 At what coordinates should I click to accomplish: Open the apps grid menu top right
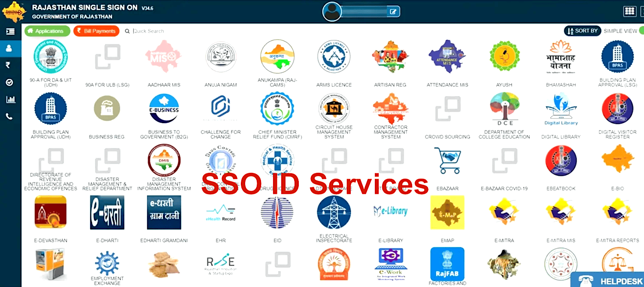630,11
